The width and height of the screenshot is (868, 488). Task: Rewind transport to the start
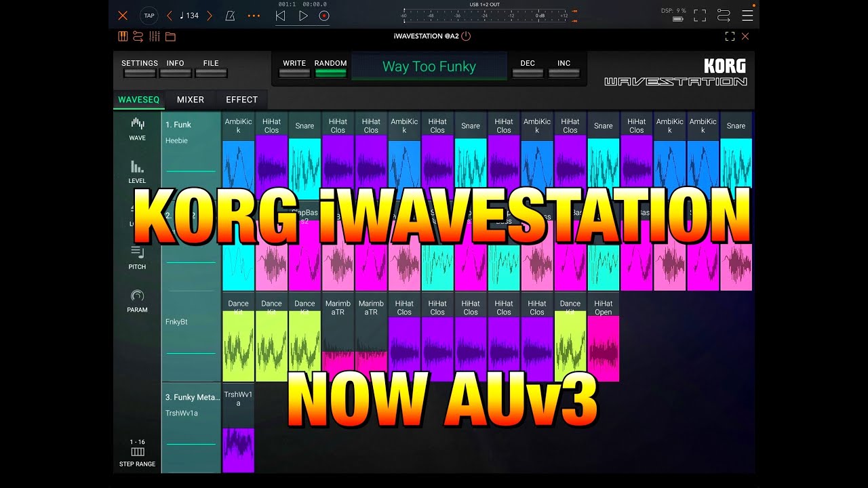pyautogui.click(x=280, y=16)
